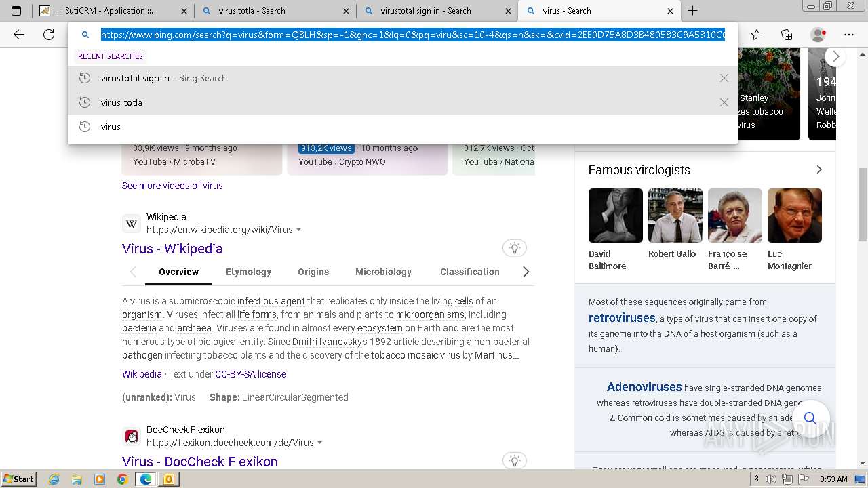Open the tab actions menu icon
The image size is (868, 488).
coord(17,11)
